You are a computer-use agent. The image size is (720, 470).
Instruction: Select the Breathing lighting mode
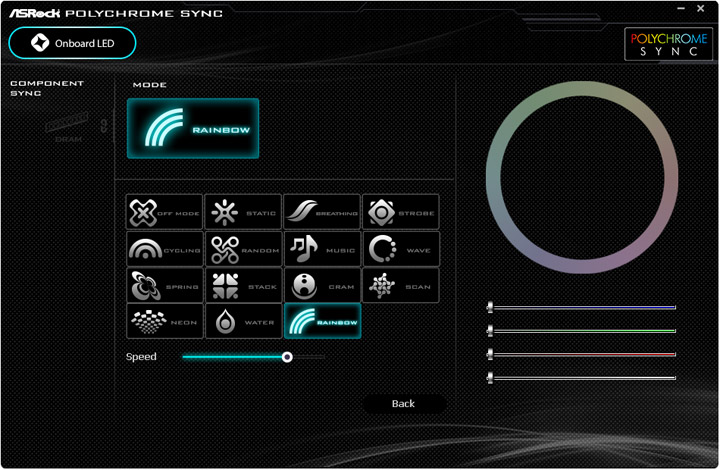point(322,212)
